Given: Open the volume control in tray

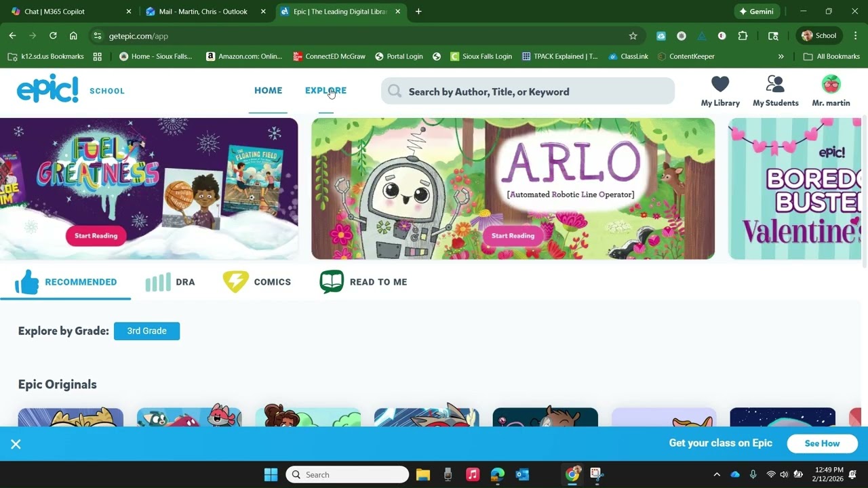Looking at the screenshot, I should (784, 474).
